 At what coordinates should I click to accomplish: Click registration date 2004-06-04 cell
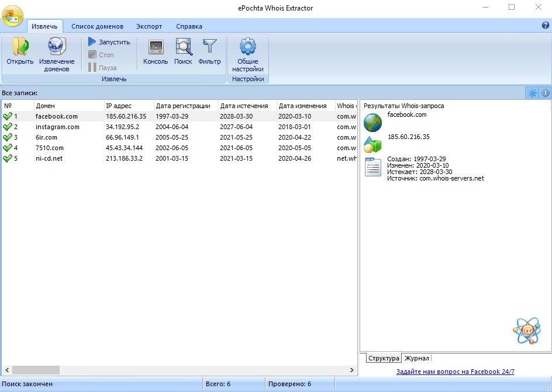[172, 127]
